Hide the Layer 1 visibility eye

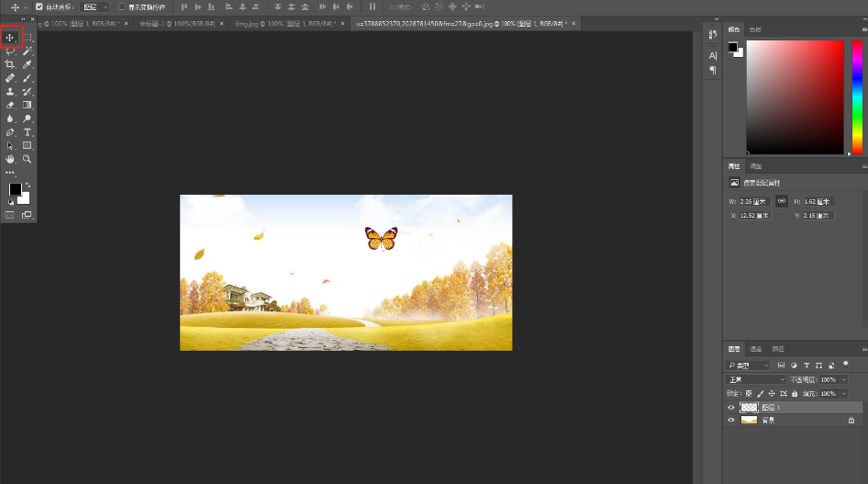click(730, 407)
